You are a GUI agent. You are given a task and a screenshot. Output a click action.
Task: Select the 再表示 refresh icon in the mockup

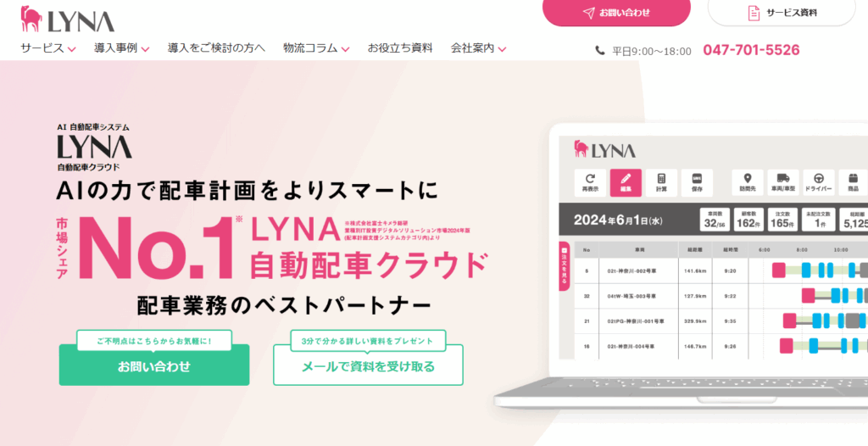pyautogui.click(x=590, y=178)
